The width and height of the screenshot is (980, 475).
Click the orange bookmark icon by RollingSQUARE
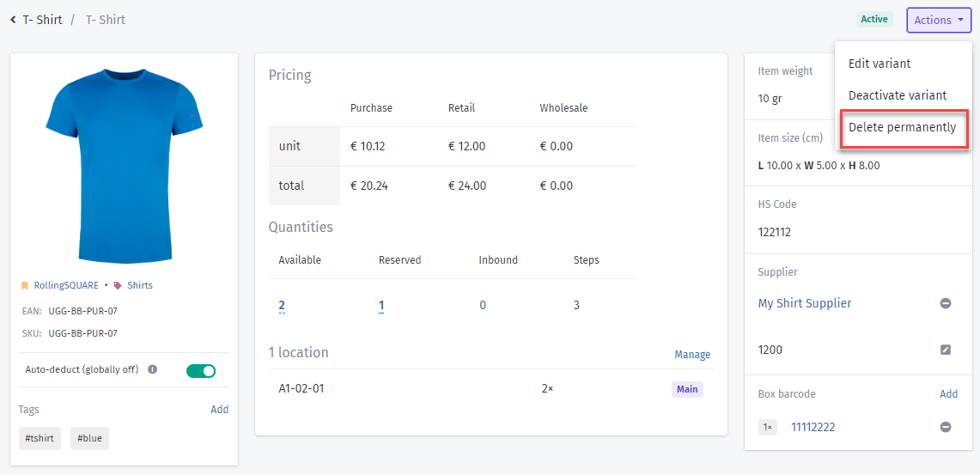point(25,286)
